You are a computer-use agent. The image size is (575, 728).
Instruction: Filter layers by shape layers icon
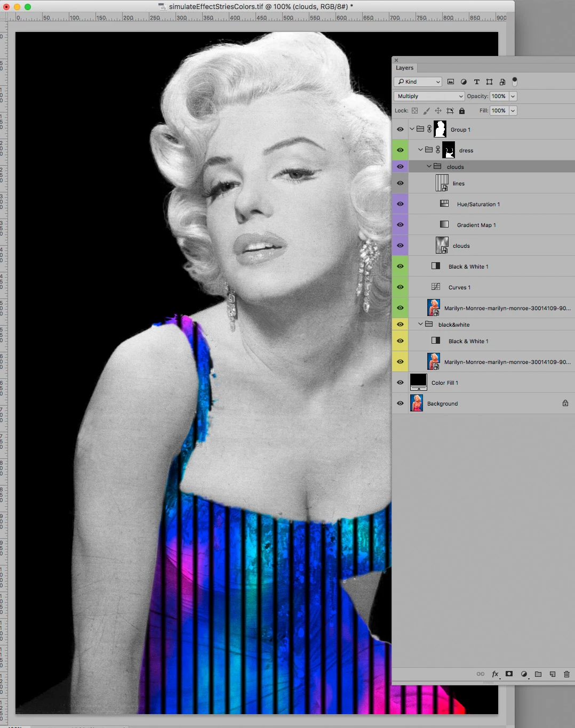489,82
